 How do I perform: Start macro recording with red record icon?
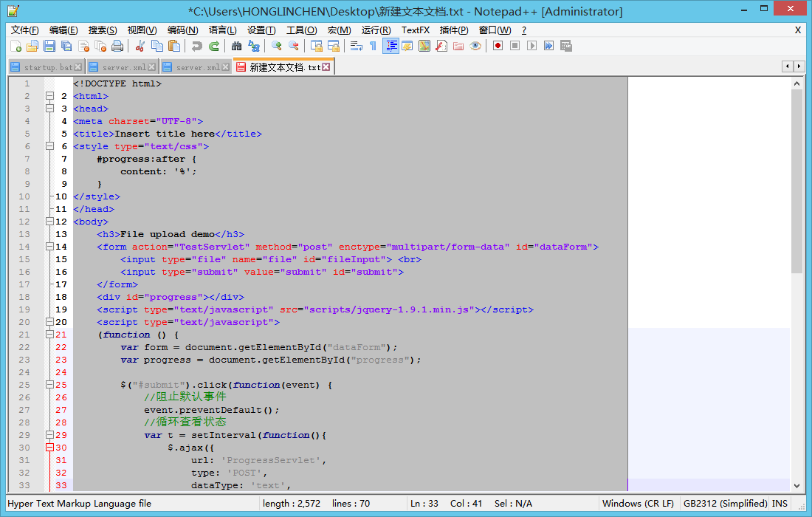pyautogui.click(x=498, y=46)
